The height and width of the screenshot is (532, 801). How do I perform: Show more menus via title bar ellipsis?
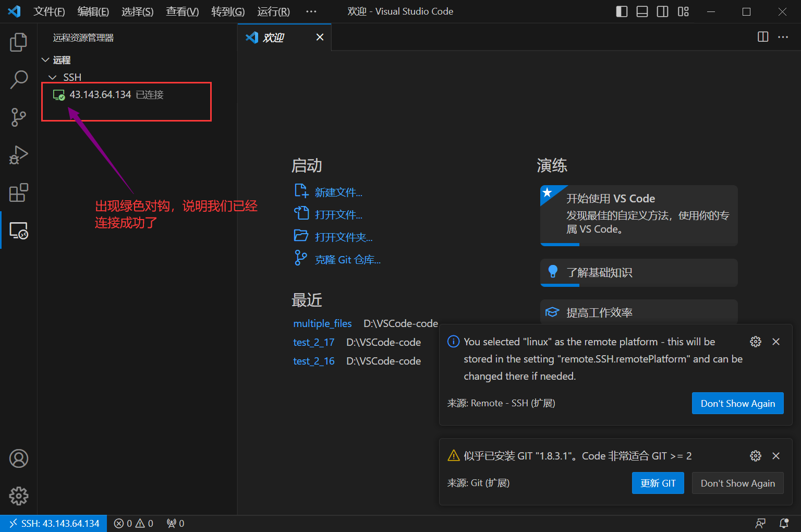click(x=311, y=11)
